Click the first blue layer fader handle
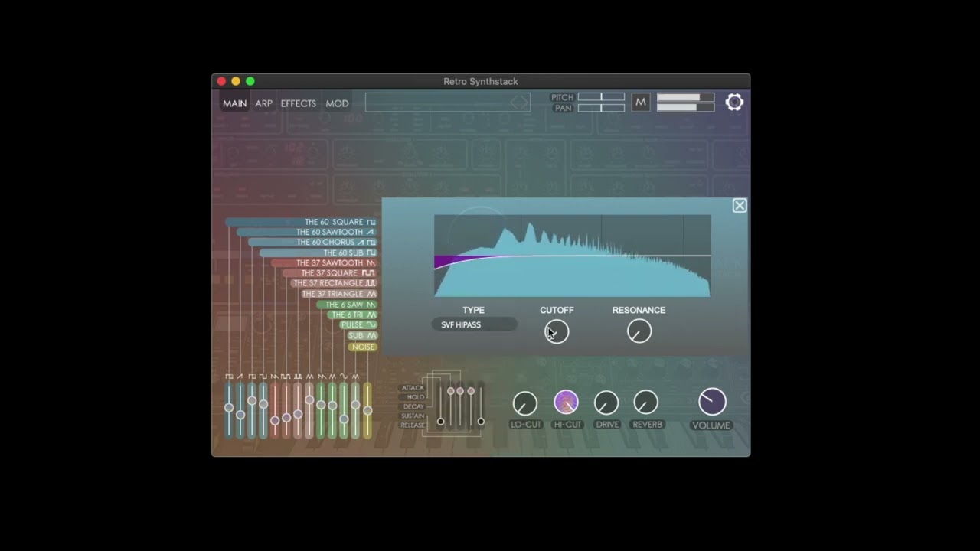Screen dimensions: 980x551 [x=229, y=408]
